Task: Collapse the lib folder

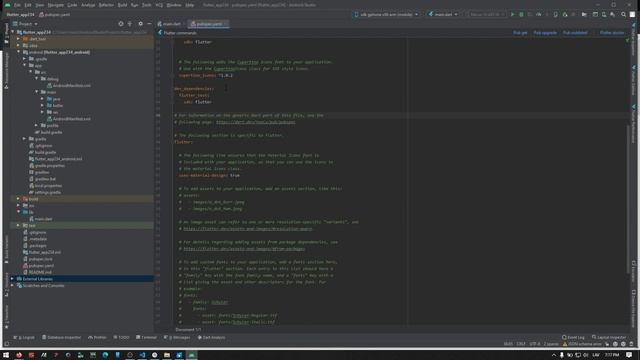Action: tap(18, 212)
